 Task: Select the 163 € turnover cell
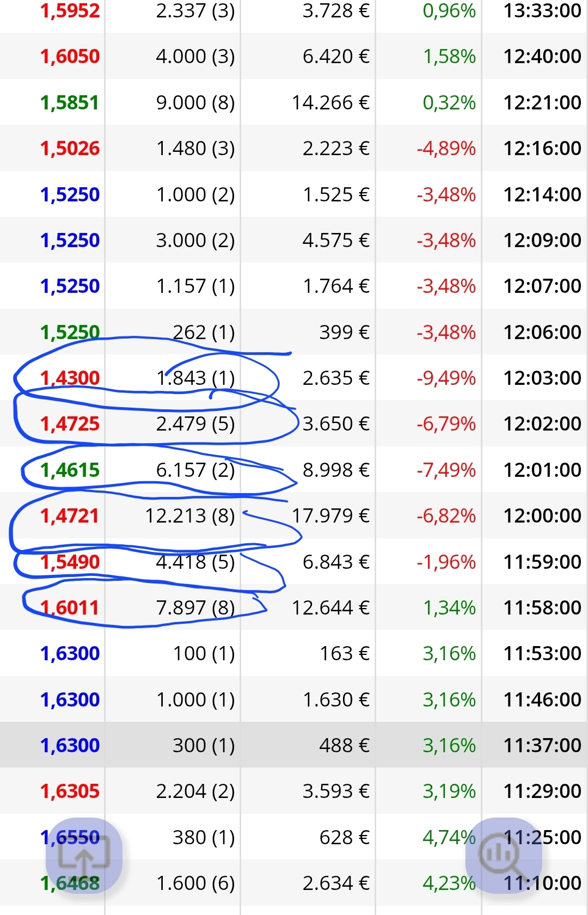click(x=345, y=653)
